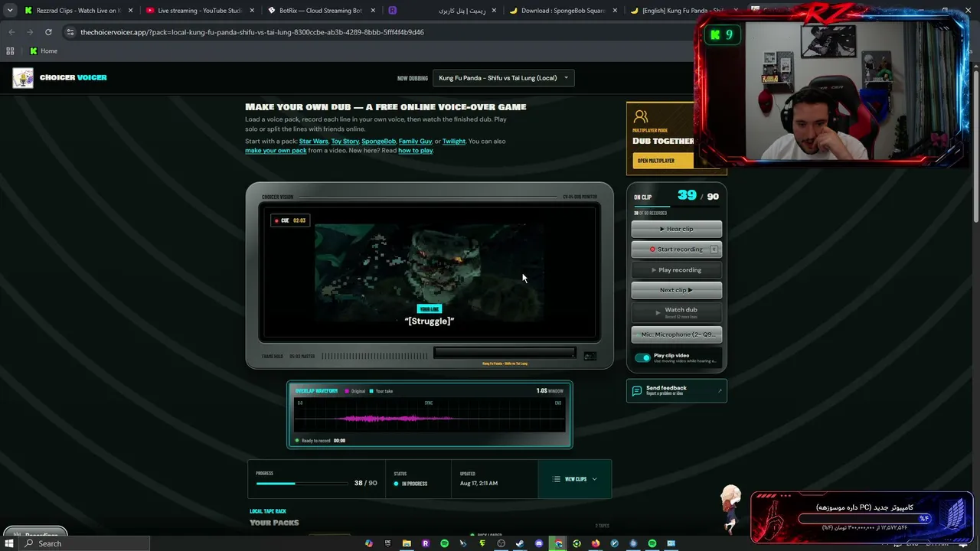Click Hear clip button
980x551 pixels.
[677, 229]
